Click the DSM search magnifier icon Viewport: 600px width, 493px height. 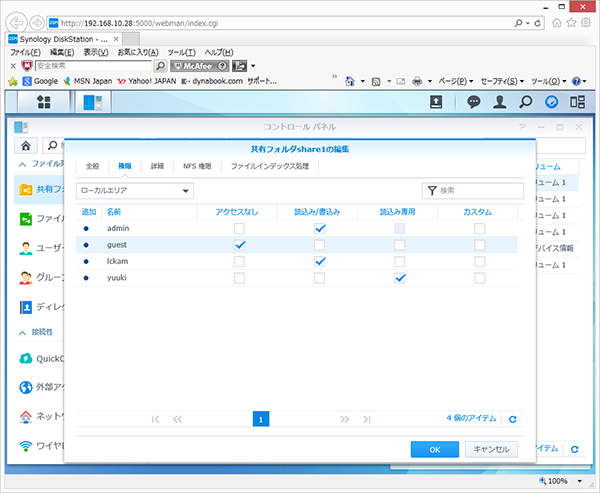526,102
